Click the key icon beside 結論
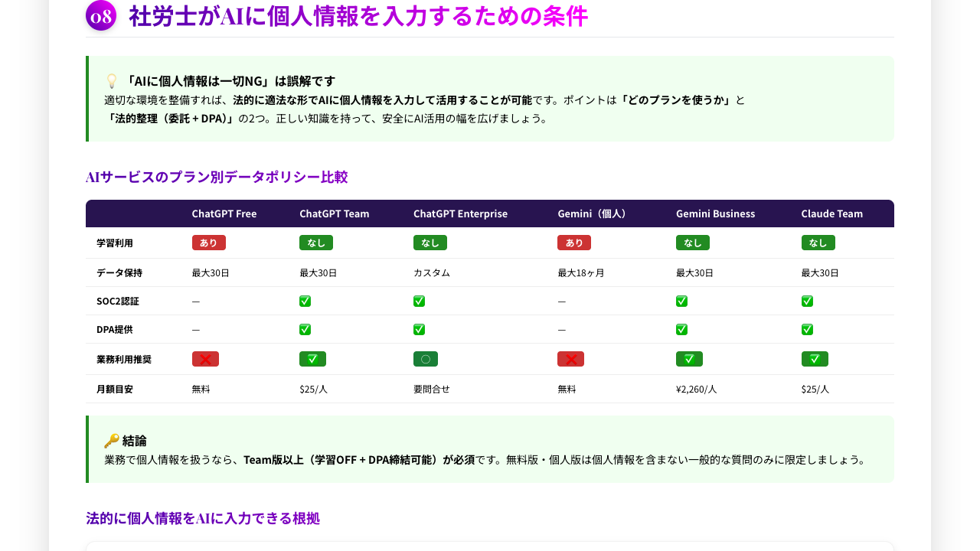980x551 pixels. (x=112, y=441)
